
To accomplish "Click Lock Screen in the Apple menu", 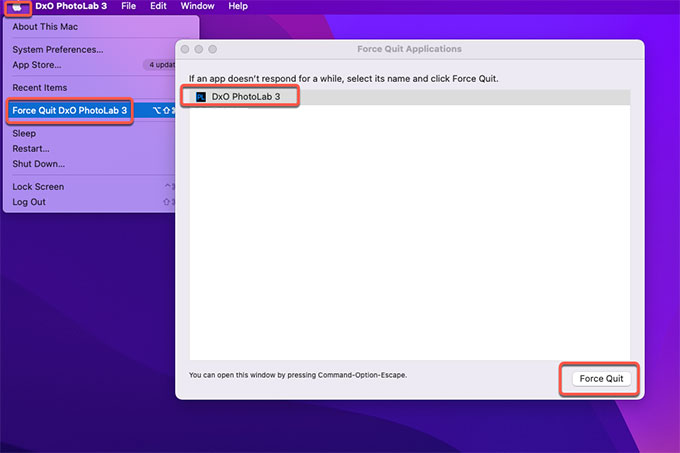I will pyautogui.click(x=38, y=187).
